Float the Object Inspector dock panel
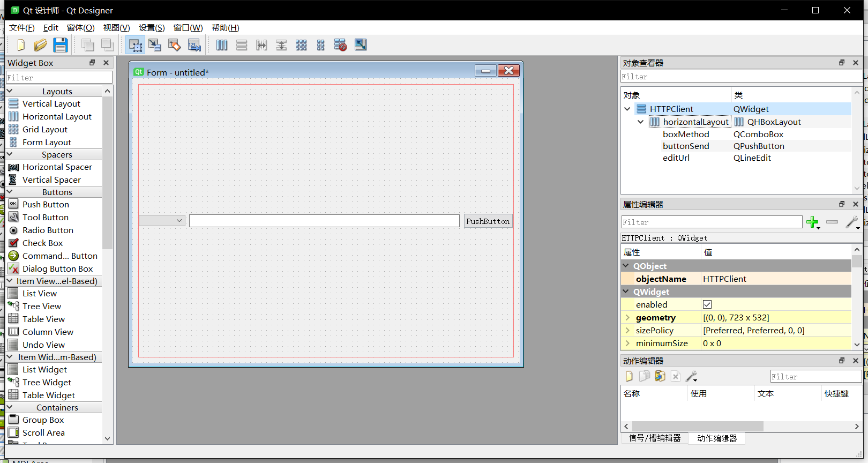Screen dimensions: 868x463 [x=842, y=63]
